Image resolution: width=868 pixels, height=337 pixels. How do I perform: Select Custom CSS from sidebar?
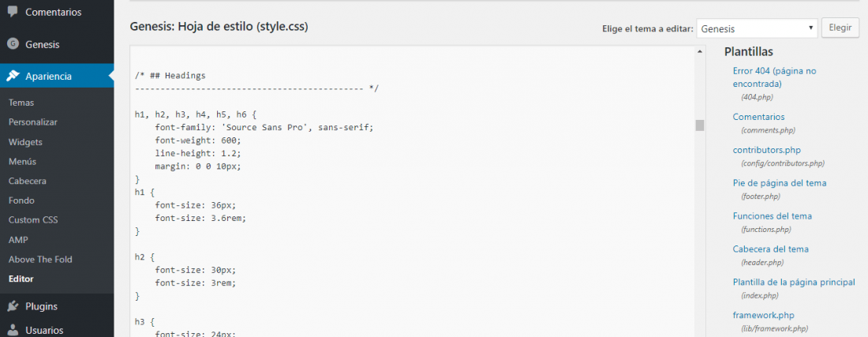[32, 219]
